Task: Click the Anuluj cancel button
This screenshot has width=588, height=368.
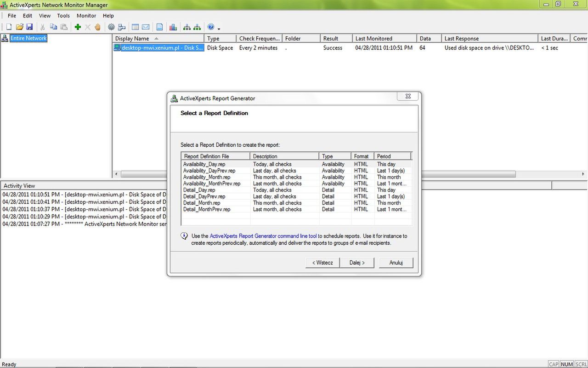Action: [x=396, y=263]
